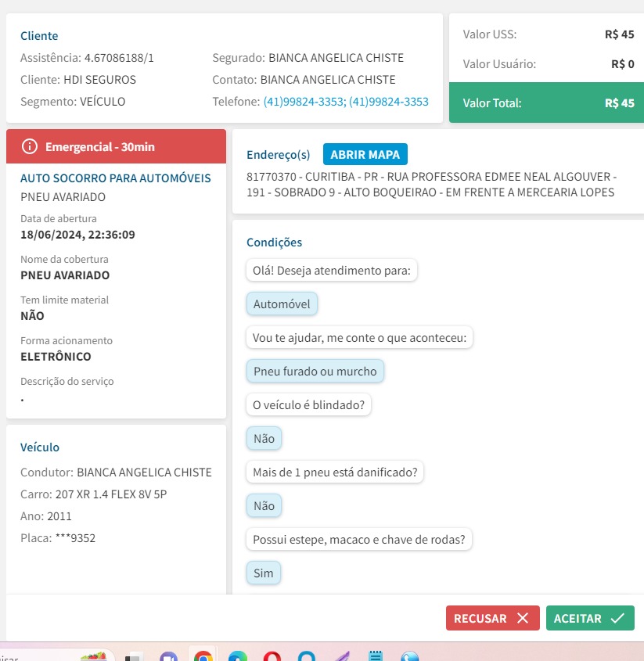Select the 'Emergencial - 30min' banner text
Viewport: 644px width, 661px height.
point(100,147)
